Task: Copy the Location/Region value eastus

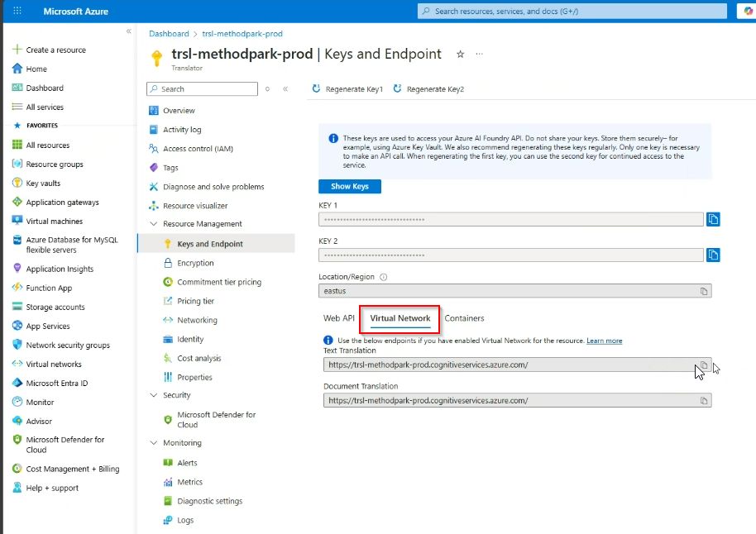Action: point(703,291)
